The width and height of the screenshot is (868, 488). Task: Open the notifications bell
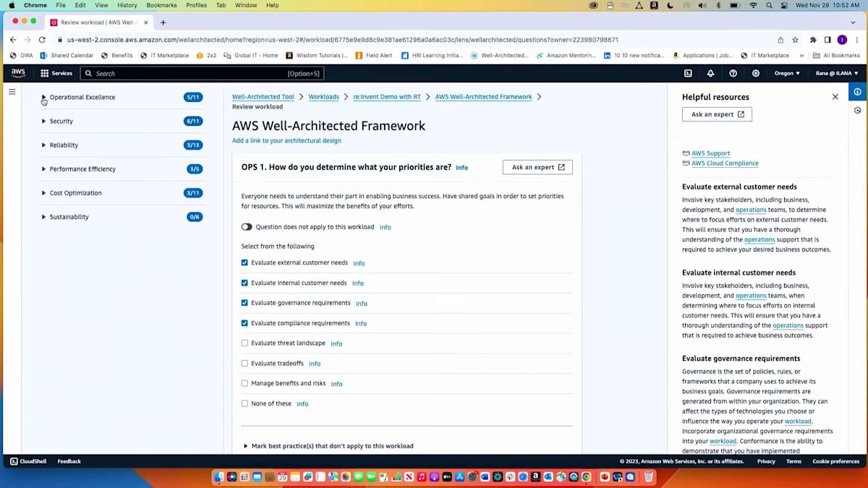point(710,73)
